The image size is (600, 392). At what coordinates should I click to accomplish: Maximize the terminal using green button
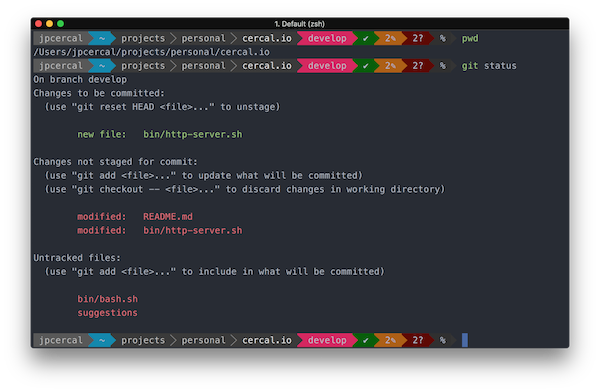tap(60, 24)
